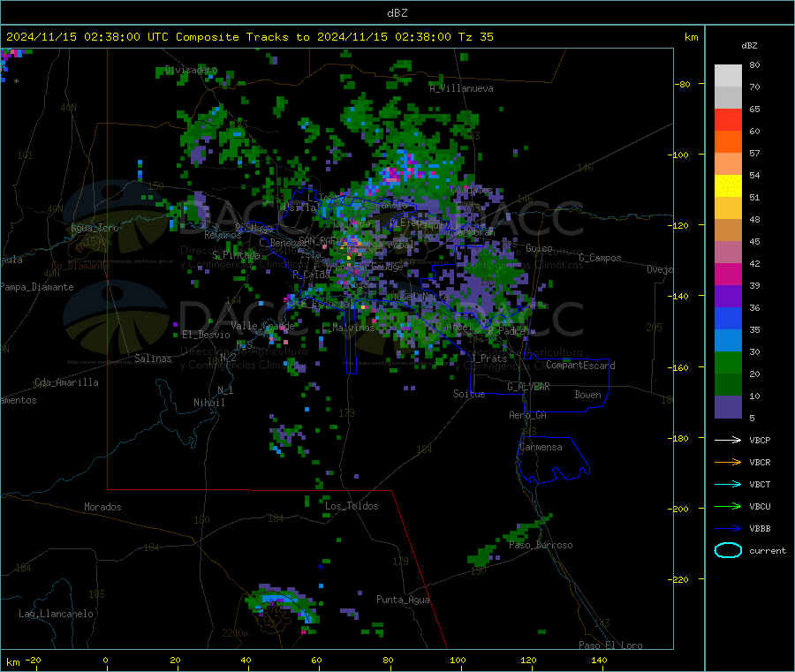This screenshot has height=672, width=795.
Task: Select the red 60 dBZ color swatch
Action: [728, 119]
